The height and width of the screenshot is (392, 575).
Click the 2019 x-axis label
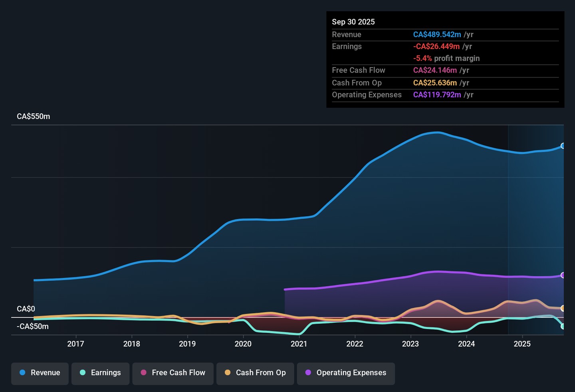pos(187,344)
